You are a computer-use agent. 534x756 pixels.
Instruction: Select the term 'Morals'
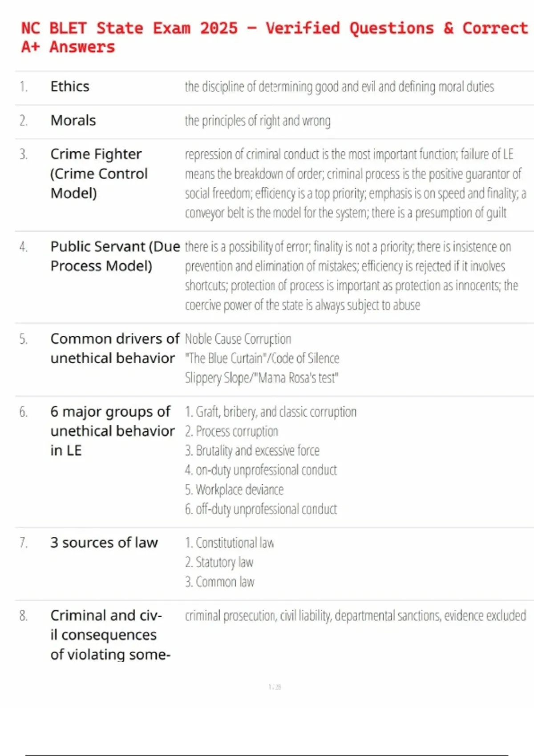[73, 121]
